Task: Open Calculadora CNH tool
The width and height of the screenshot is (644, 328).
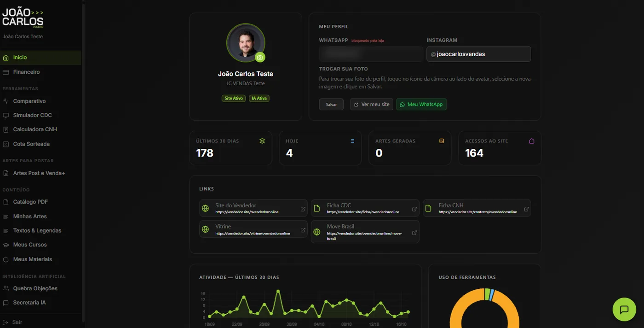Action: coord(40,129)
